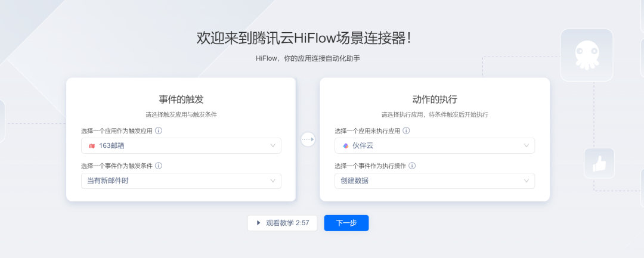Click info icon beside 选择一个应用来执行应用
This screenshot has width=644, height=258.
click(x=406, y=131)
